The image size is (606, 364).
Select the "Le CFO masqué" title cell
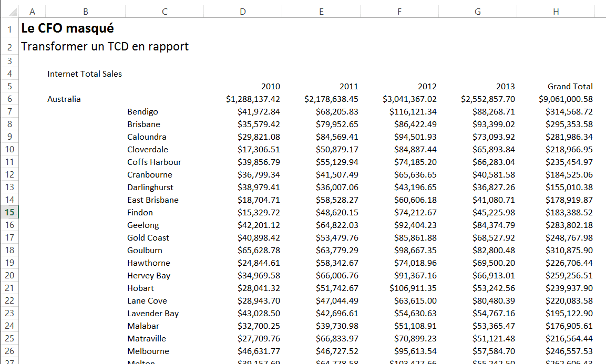tap(67, 28)
